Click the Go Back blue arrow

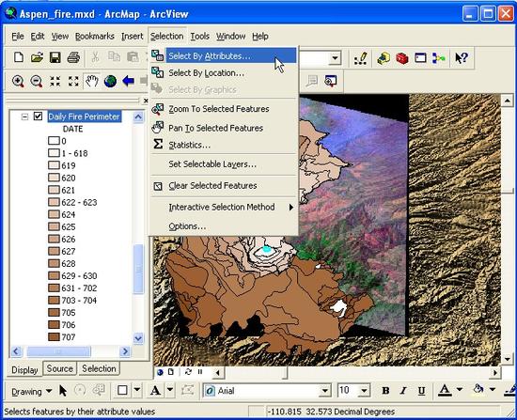128,81
